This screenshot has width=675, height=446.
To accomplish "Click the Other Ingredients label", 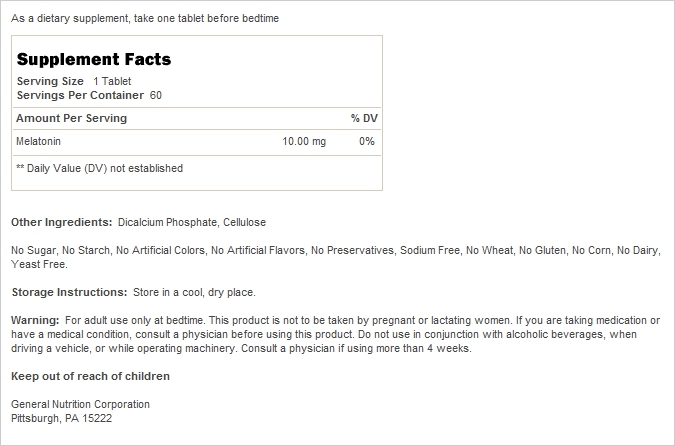I will [x=62, y=223].
